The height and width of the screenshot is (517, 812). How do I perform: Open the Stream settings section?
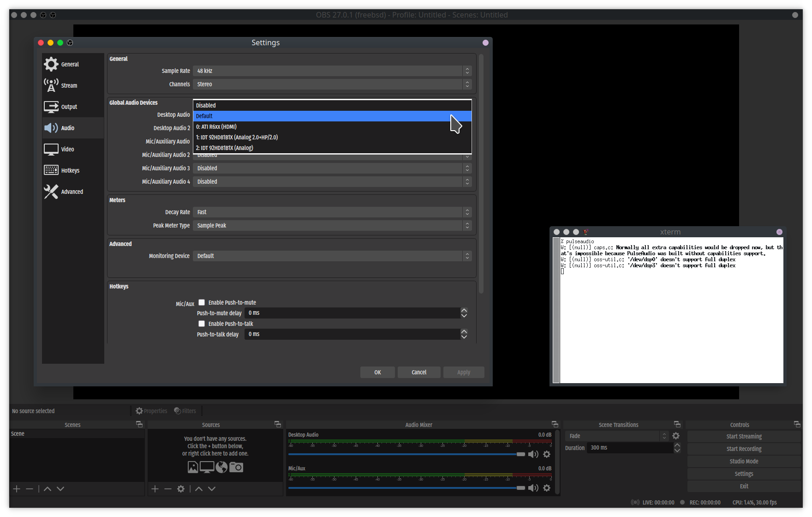point(69,85)
